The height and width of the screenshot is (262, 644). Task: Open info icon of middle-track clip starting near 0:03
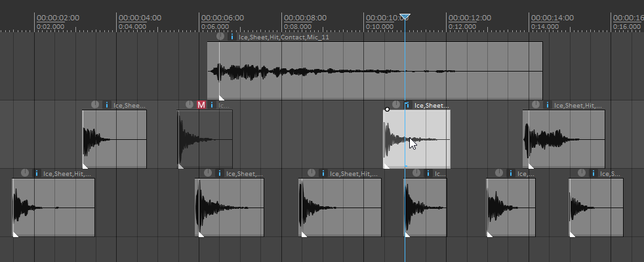coord(107,105)
